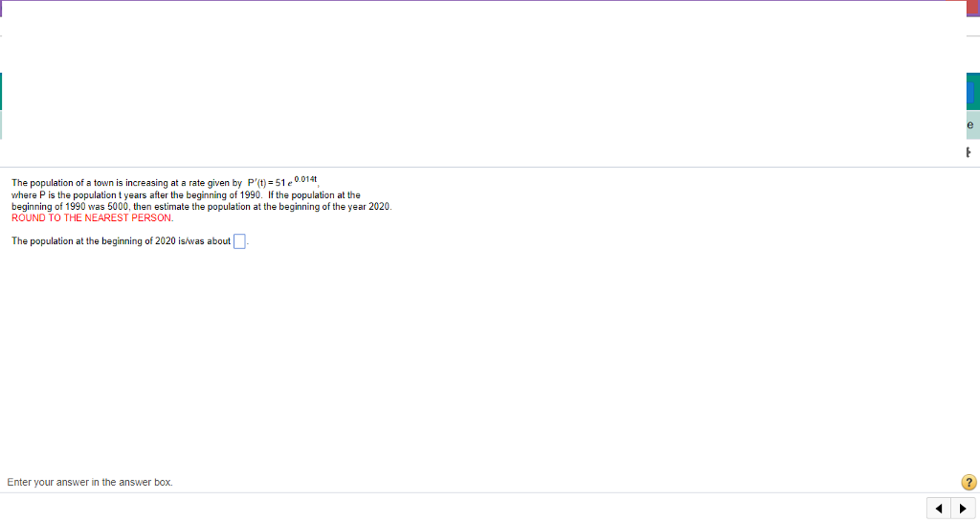Screen dimensions: 980x523
Task: Go to the previous question with left arrow
Action: 939,508
